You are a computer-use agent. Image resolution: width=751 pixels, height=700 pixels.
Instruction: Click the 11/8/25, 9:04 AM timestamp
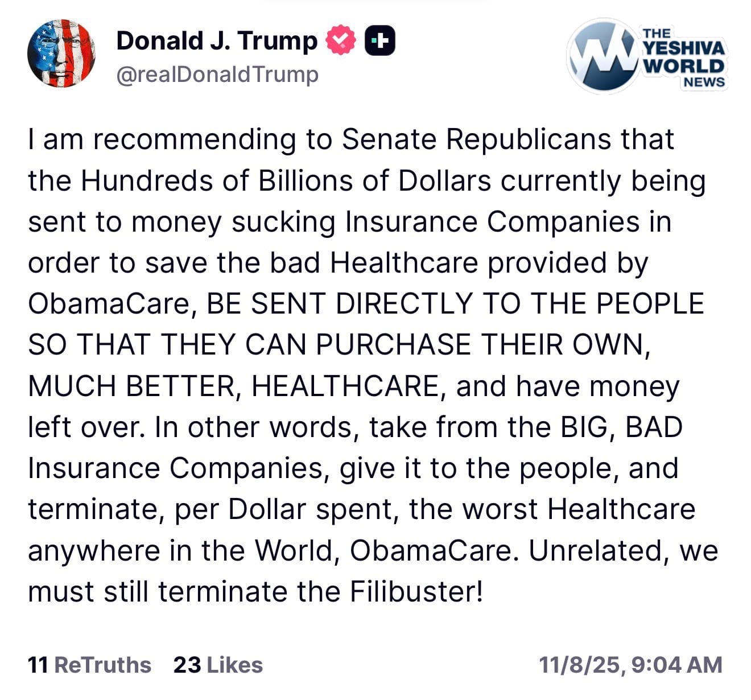click(x=630, y=665)
